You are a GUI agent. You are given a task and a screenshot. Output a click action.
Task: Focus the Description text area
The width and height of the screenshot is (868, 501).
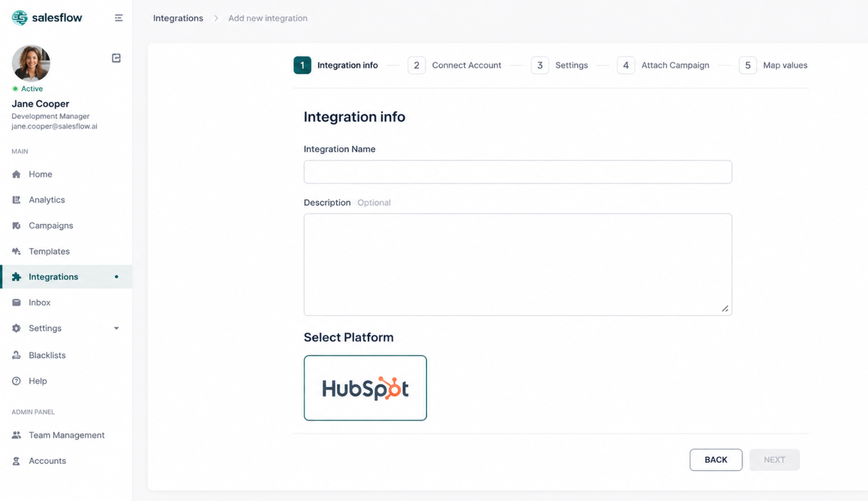(x=518, y=264)
